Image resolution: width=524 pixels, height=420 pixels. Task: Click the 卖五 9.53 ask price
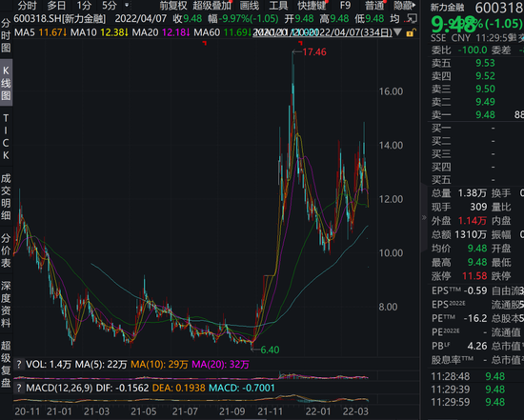point(485,63)
